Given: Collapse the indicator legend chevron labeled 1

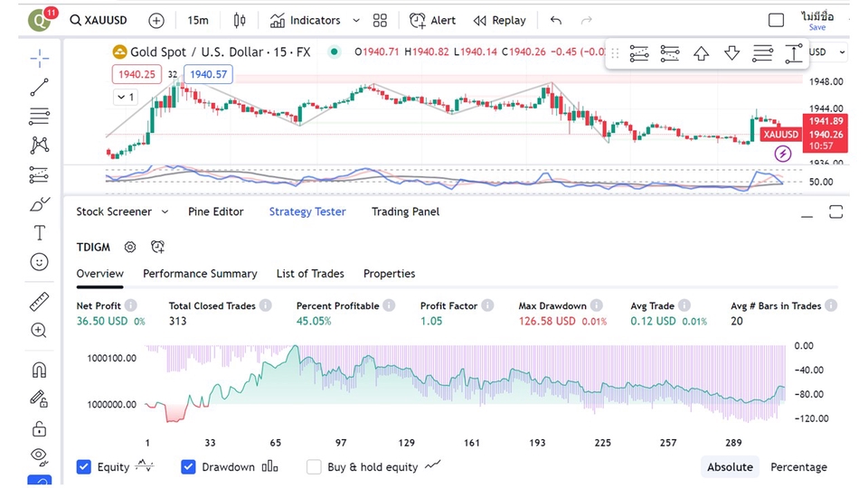Looking at the screenshot, I should tap(126, 98).
